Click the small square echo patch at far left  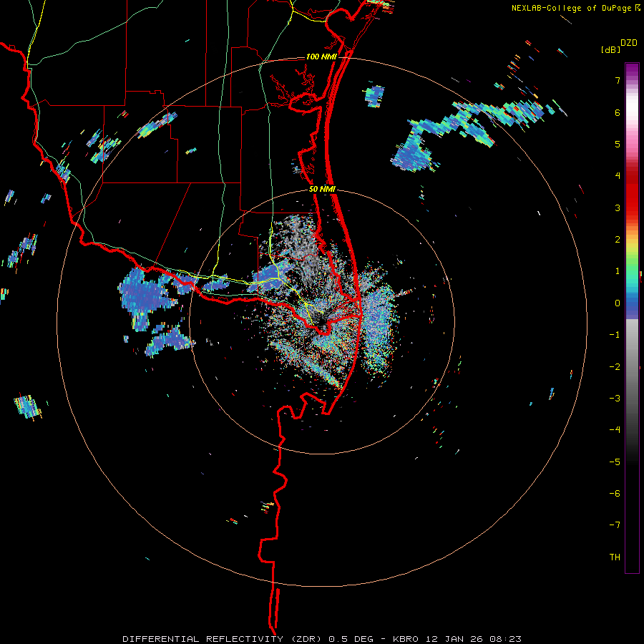[x=27, y=406]
